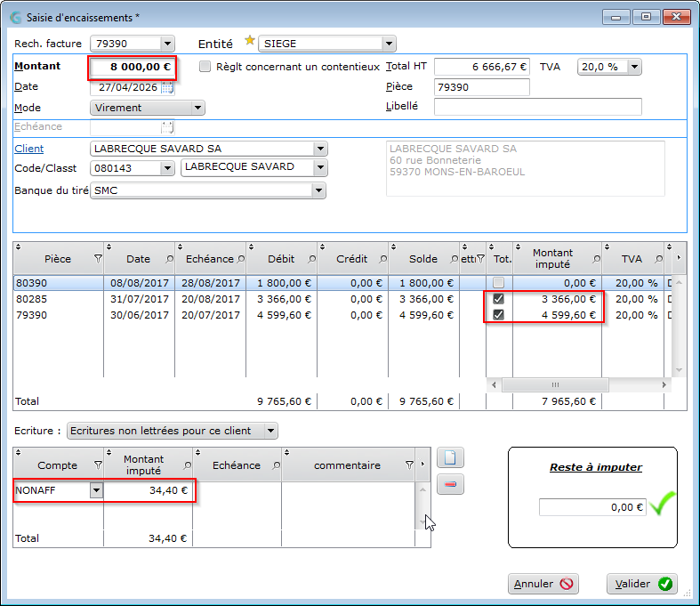Open the Client link

coord(29,149)
